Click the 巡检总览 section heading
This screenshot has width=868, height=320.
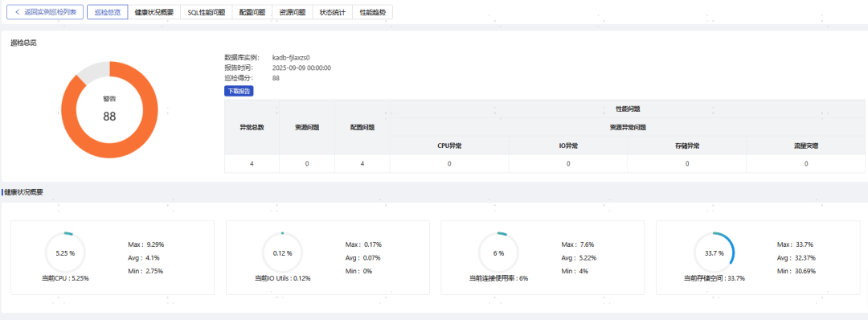click(x=24, y=43)
